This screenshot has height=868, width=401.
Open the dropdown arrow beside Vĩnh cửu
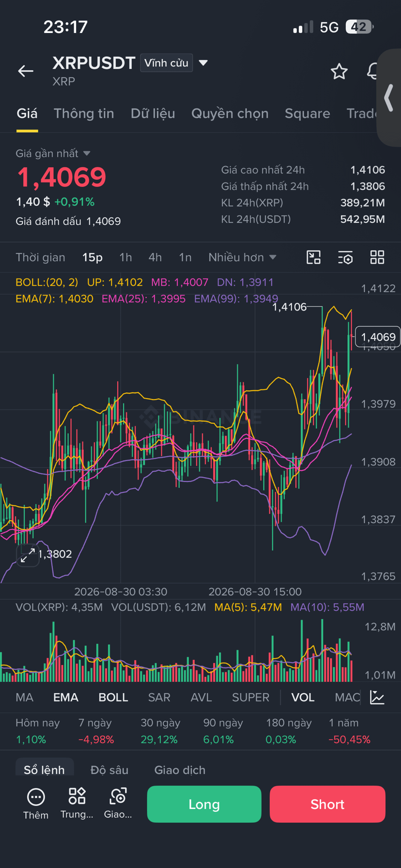click(203, 63)
